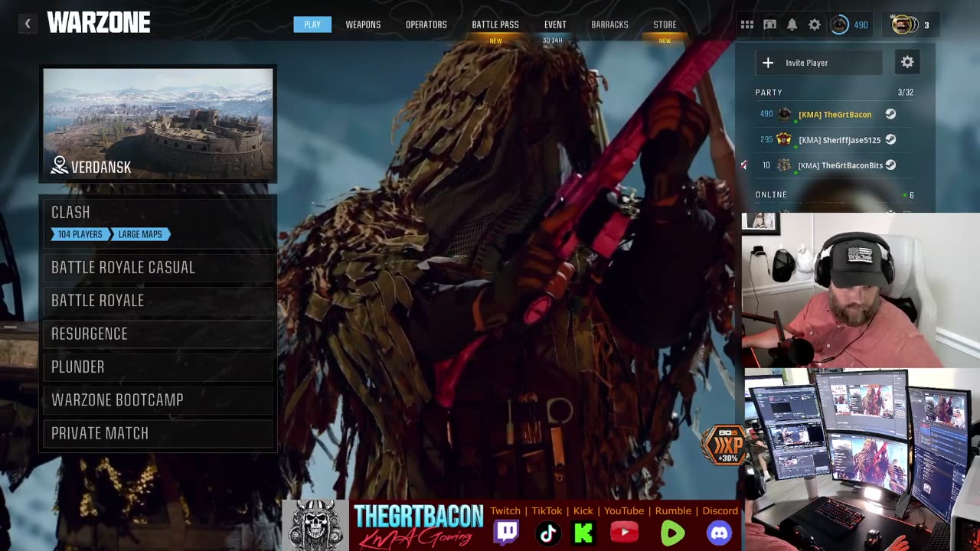Click TheGrtBacon's rank emblem
The height and width of the screenshot is (551, 980).
[784, 114]
